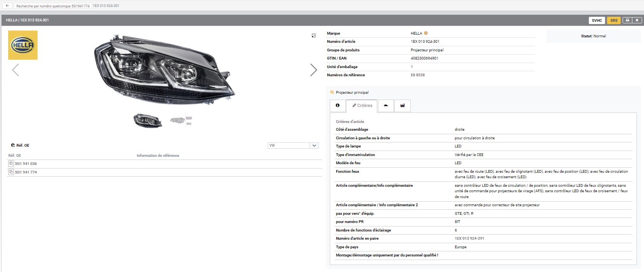The image size is (644, 272).
Task: Click the Réf. OE column header
Action: click(15, 156)
